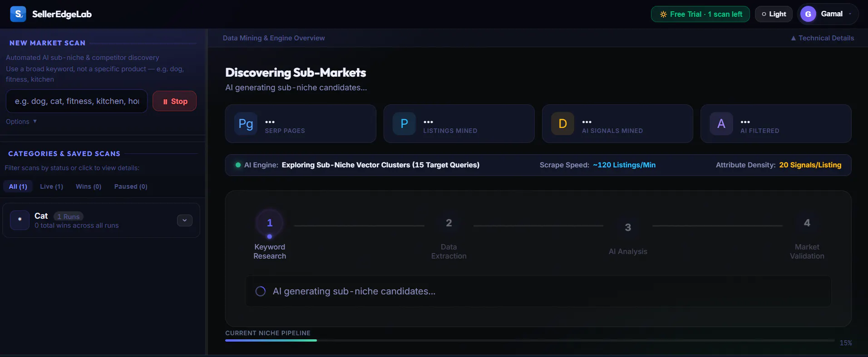Click the Pg SERP Pages icon

click(246, 124)
